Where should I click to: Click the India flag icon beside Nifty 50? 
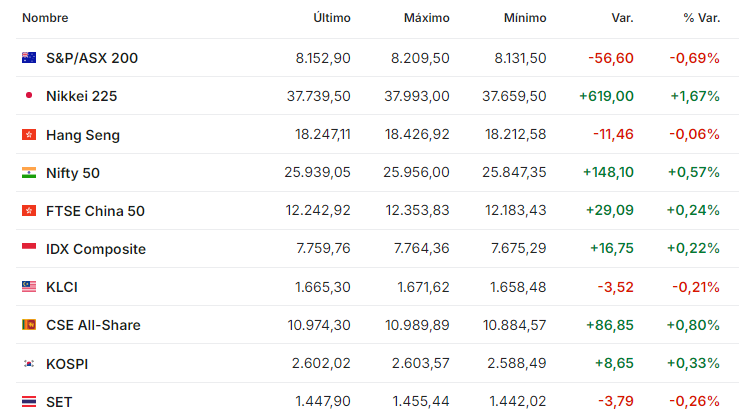tap(29, 172)
